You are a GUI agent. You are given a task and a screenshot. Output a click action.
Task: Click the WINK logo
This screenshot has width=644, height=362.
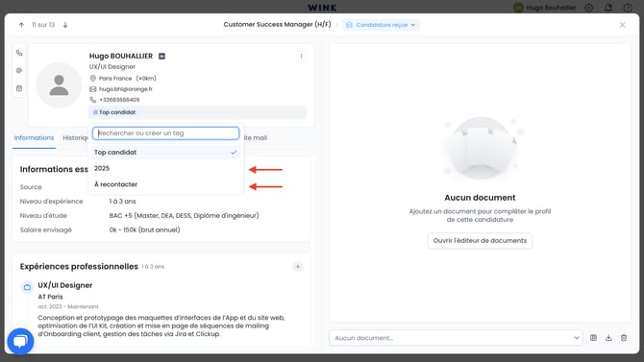[x=322, y=8]
